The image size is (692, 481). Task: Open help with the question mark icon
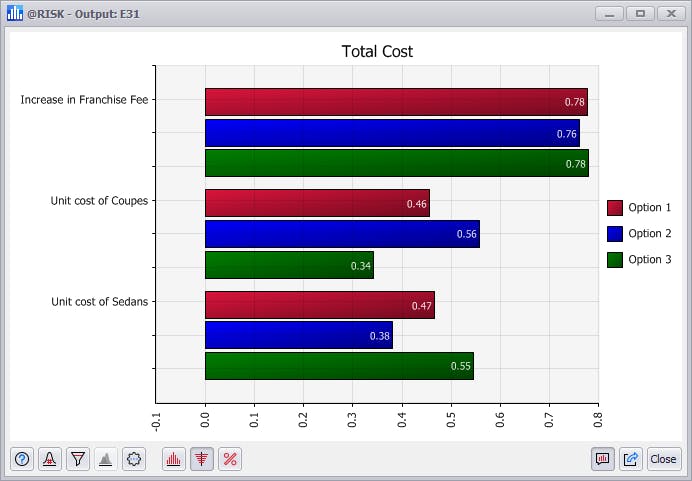pyautogui.click(x=22, y=459)
